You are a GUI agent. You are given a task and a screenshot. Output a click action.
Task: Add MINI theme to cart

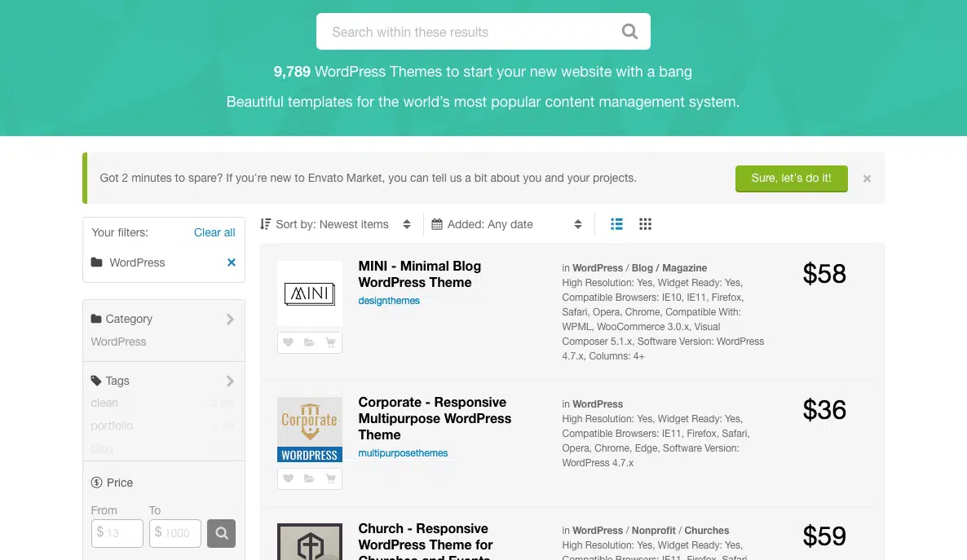pyautogui.click(x=330, y=343)
